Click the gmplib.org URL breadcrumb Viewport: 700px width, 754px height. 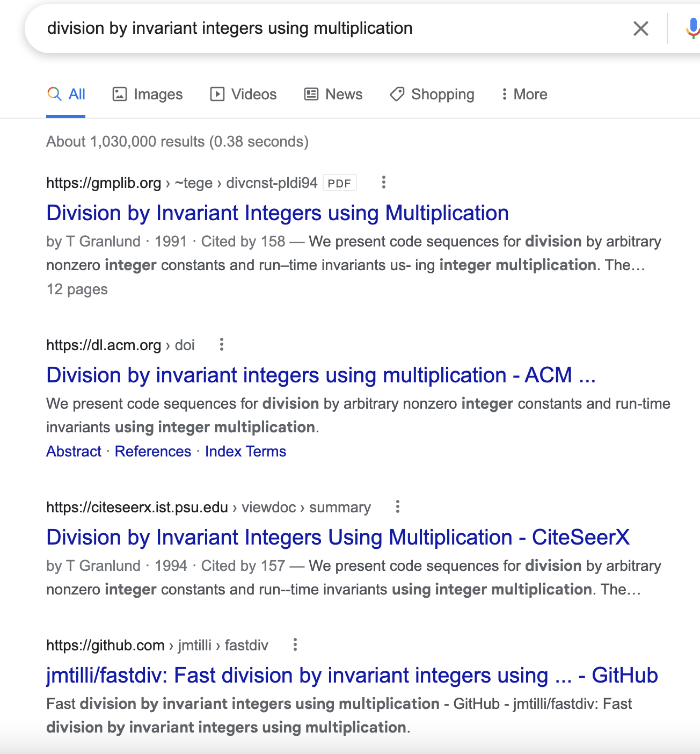(x=182, y=183)
